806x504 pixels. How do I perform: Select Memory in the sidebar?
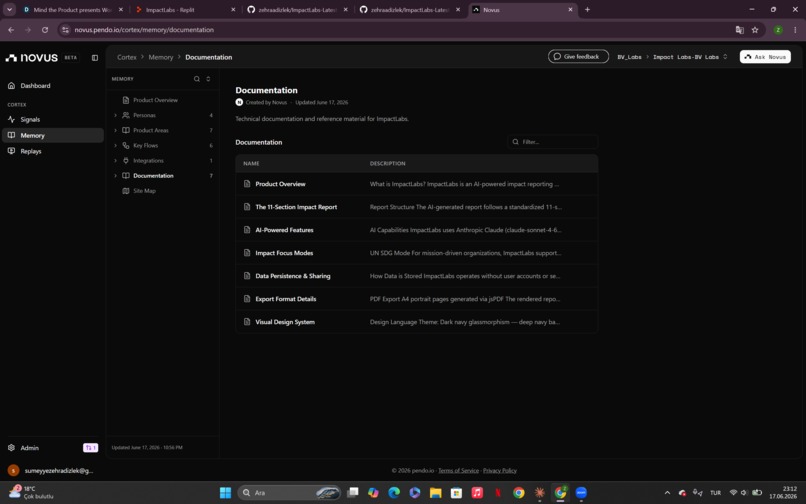tap(53, 135)
